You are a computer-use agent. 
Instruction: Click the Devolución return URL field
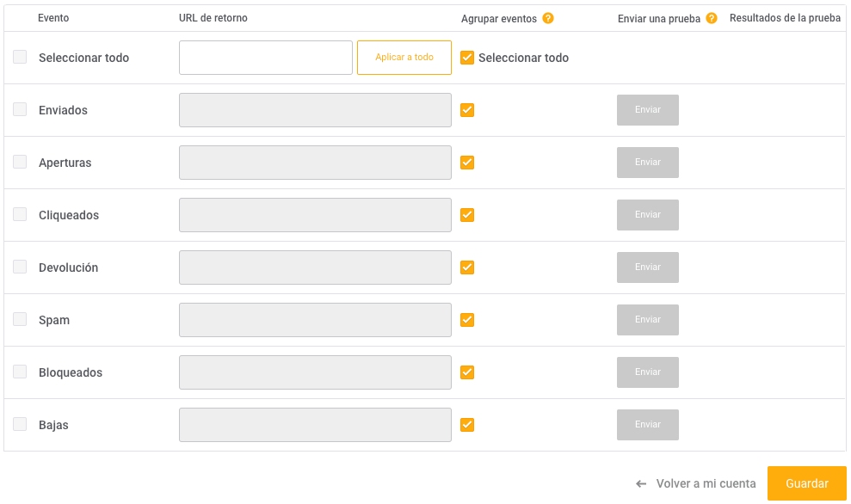click(x=315, y=267)
